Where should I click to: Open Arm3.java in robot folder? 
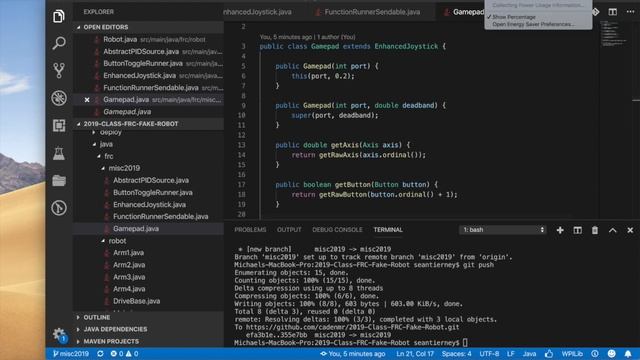pyautogui.click(x=149, y=277)
